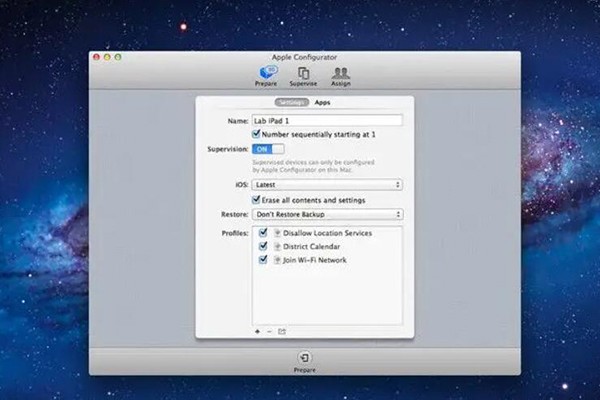
Task: Uncheck the Join Wi-Fi Network profile
Action: [263, 259]
